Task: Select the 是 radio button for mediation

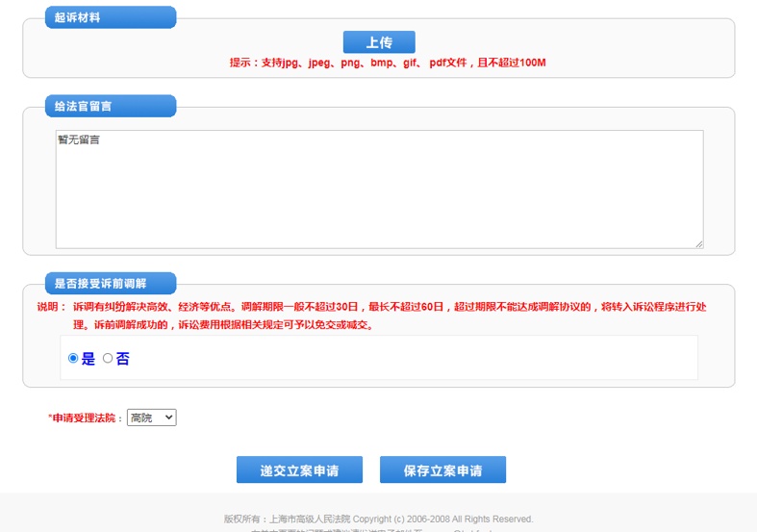Action: (73, 359)
